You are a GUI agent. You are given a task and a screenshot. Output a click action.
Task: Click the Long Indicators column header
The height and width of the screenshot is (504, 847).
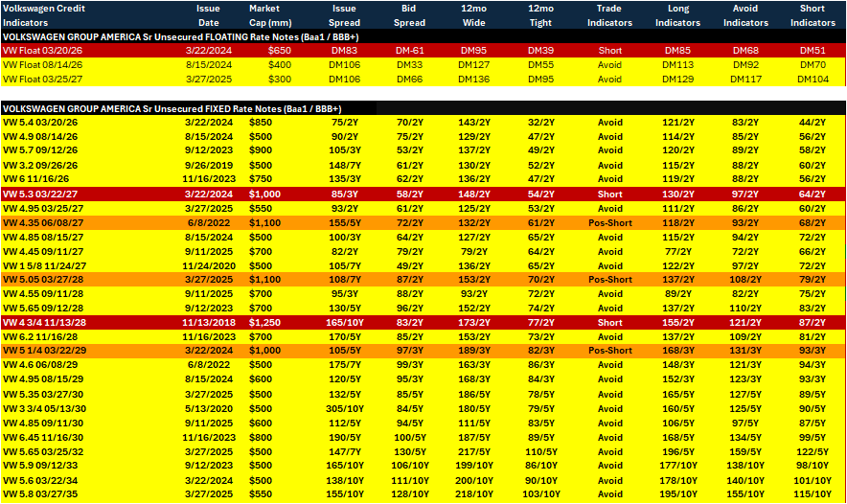(678, 15)
